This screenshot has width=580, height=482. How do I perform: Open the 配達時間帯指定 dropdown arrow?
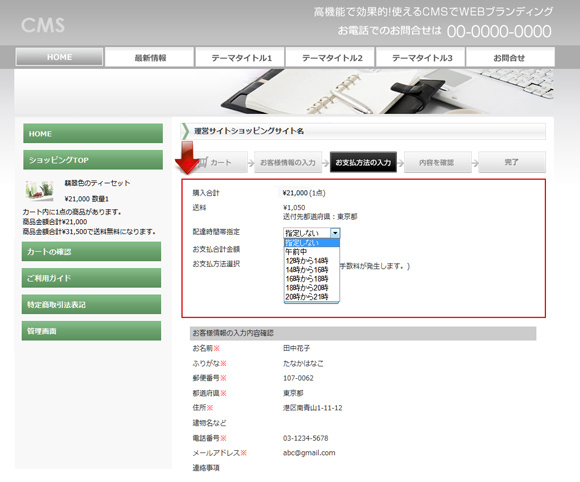(x=335, y=233)
